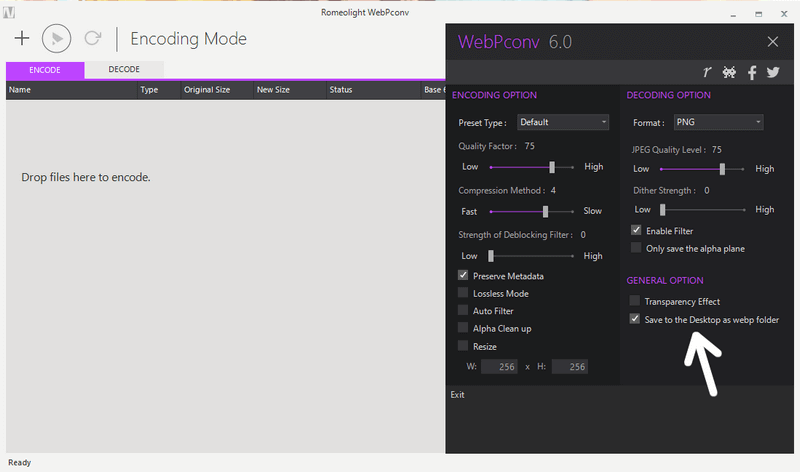Switch to the DECODE tab
This screenshot has height=472, width=800.
click(x=124, y=69)
